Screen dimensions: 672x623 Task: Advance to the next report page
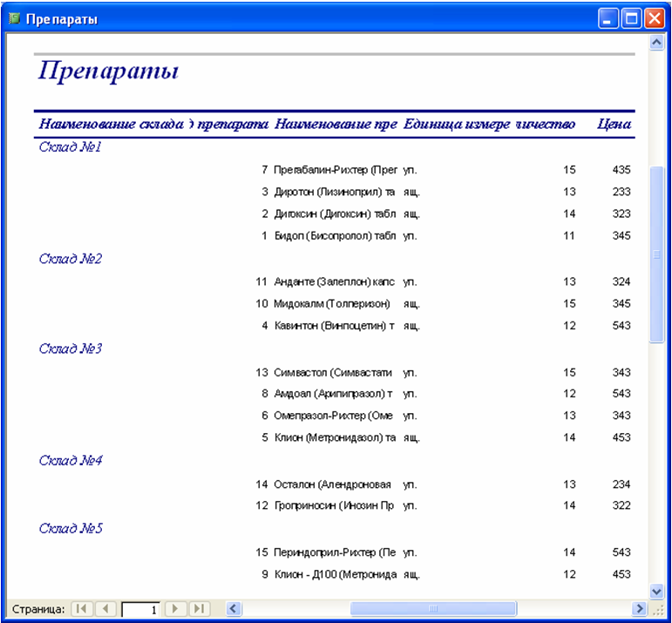pyautogui.click(x=175, y=608)
